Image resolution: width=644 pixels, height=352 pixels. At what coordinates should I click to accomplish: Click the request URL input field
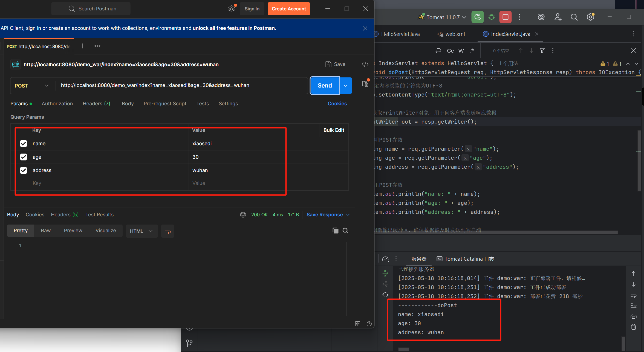[x=181, y=85]
